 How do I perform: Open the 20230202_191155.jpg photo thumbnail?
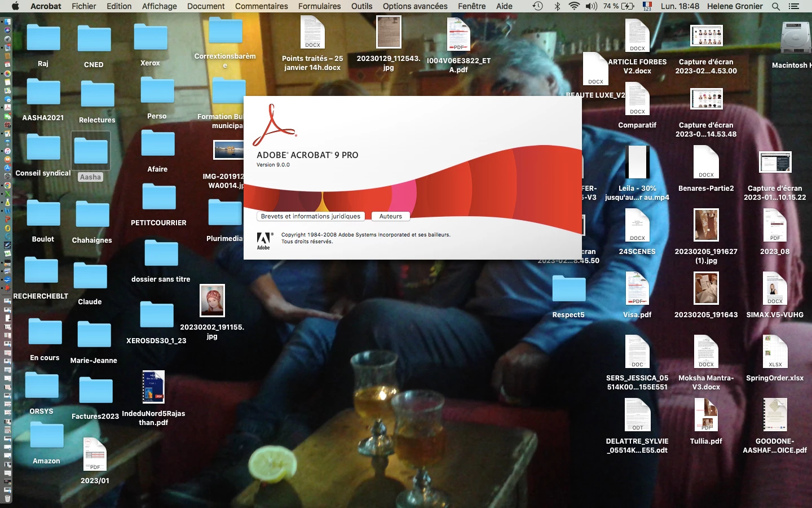coord(213,300)
